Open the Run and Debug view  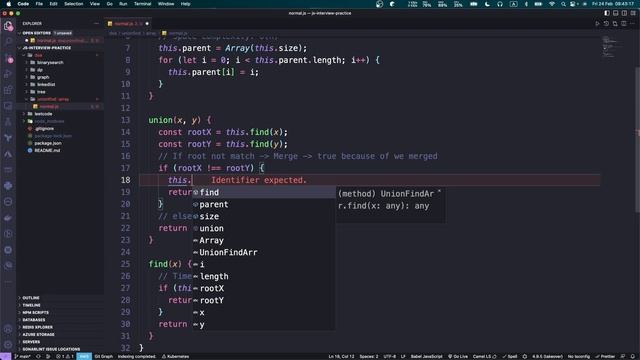click(8, 74)
